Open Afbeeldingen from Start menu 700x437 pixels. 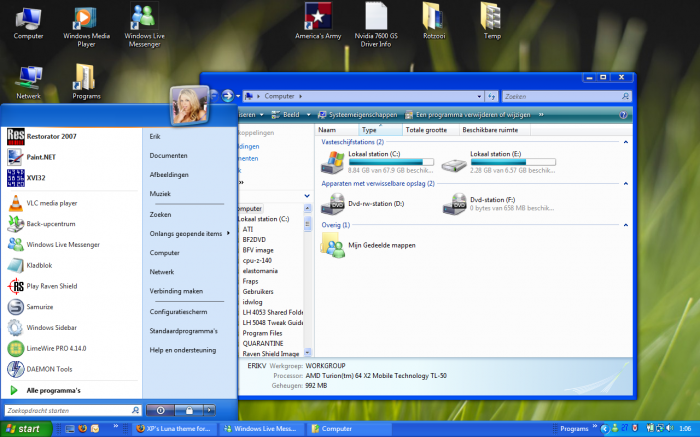(169, 175)
